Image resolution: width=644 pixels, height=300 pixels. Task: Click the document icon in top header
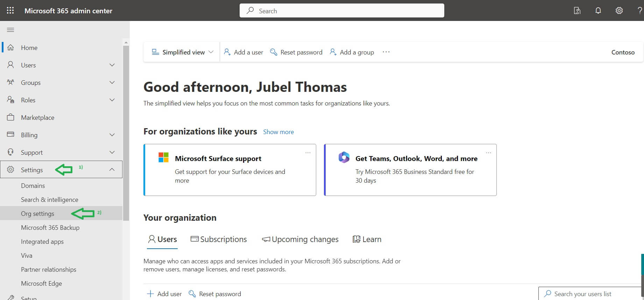click(x=577, y=10)
